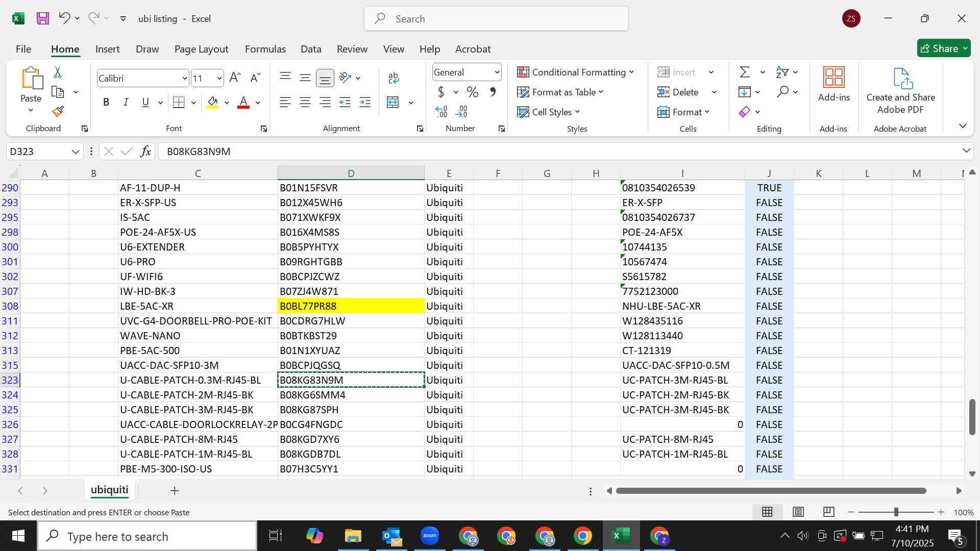Click the Insert Function fx icon
The height and width of the screenshot is (551, 980).
pos(145,152)
